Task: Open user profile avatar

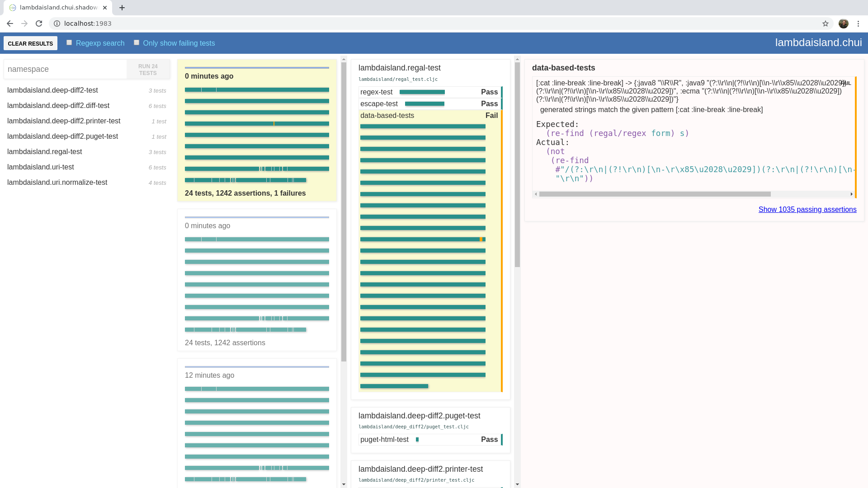Action: tap(843, 23)
